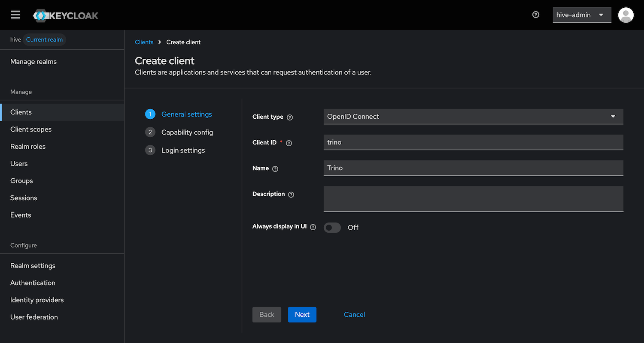The image size is (644, 343).
Task: Click into the Description text area
Action: point(473,199)
